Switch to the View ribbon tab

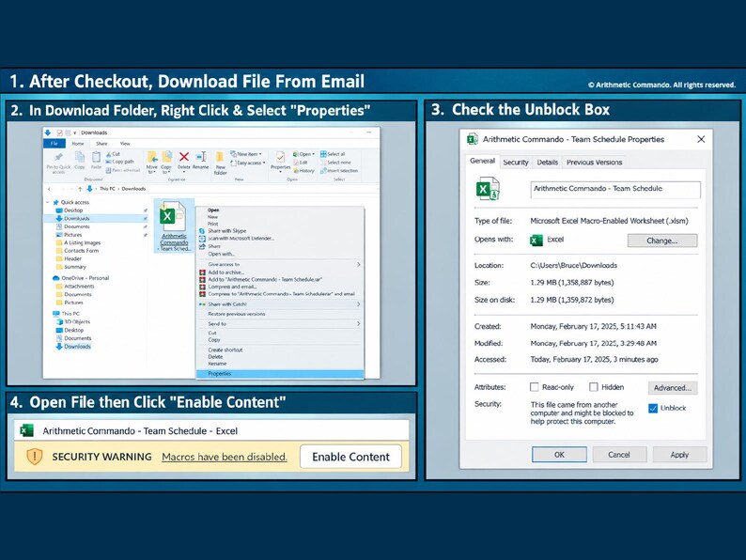(125, 144)
